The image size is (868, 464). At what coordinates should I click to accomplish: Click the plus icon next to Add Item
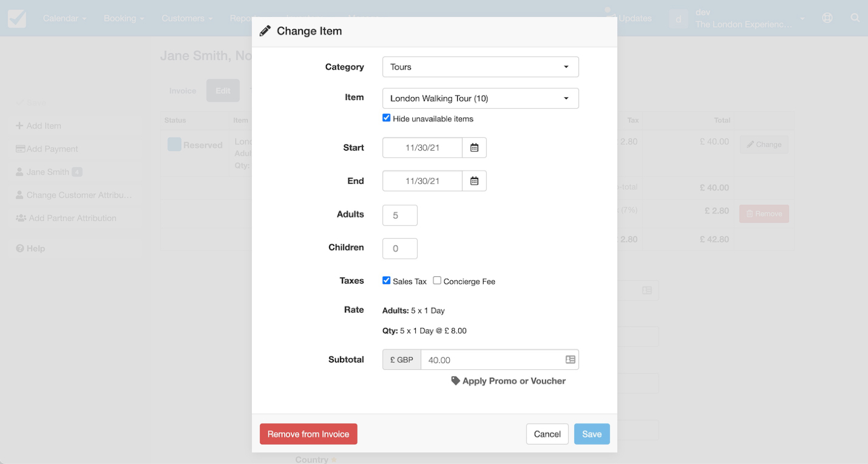19,126
